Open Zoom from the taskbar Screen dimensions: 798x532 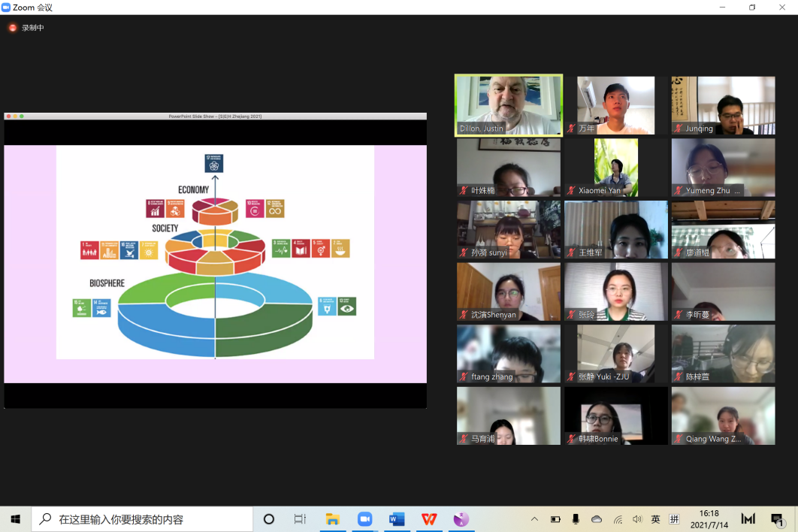[x=365, y=519]
